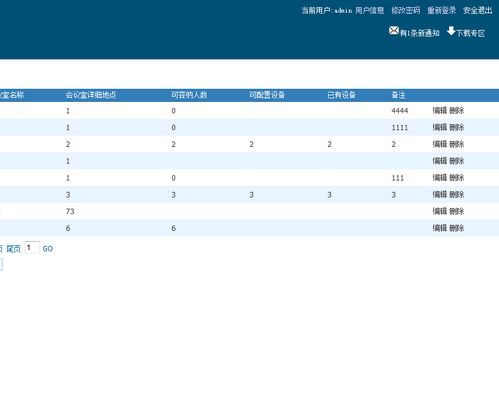Click 备注 column header

coord(399,95)
